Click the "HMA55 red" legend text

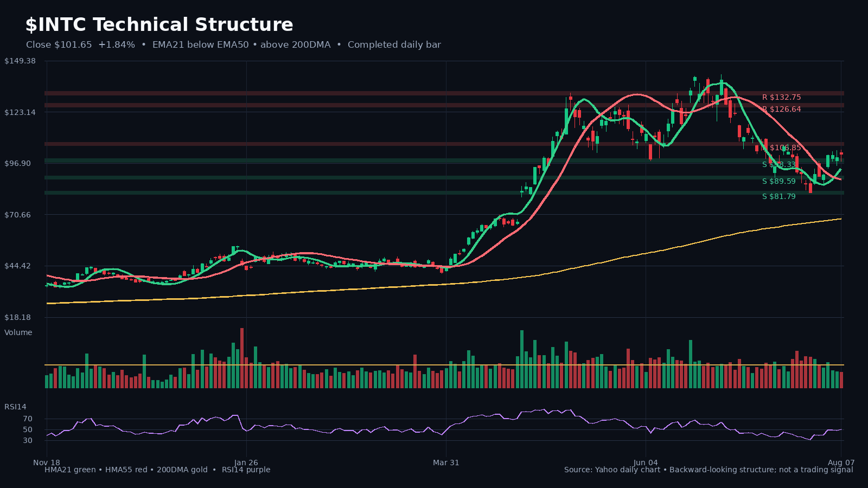point(126,470)
